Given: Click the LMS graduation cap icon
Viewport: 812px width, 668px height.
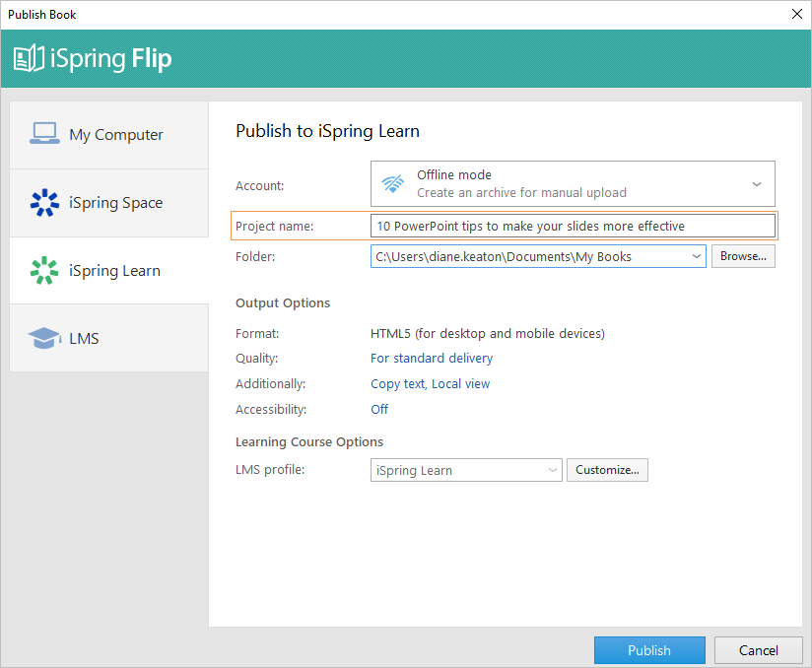Looking at the screenshot, I should tap(44, 338).
